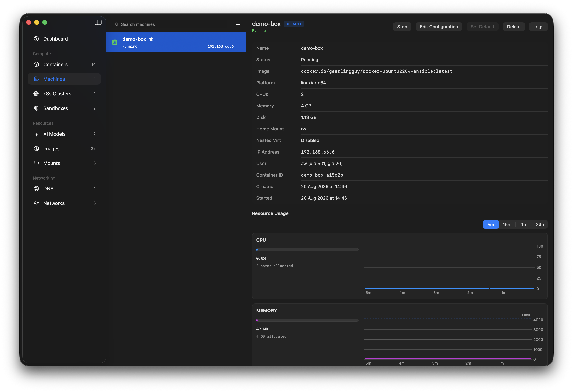Click the CPU usage progress bar
The height and width of the screenshot is (392, 573).
(307, 250)
